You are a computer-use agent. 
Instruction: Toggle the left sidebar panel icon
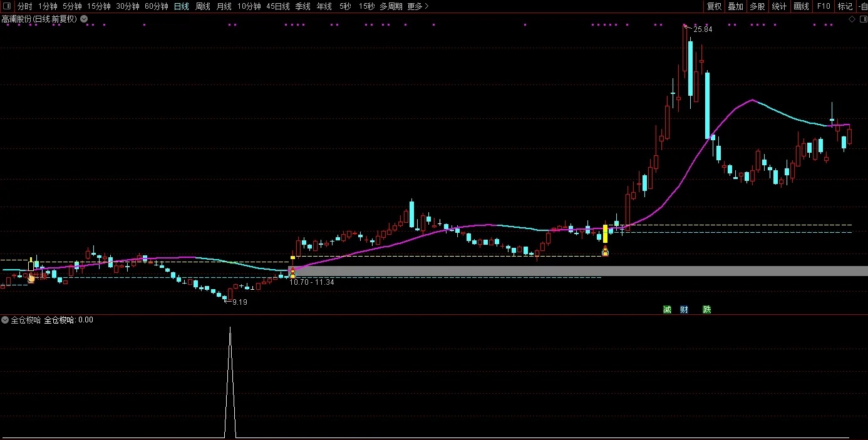7,6
